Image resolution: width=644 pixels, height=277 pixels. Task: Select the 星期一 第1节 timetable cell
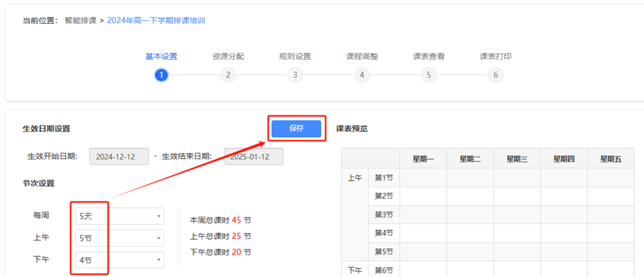click(x=424, y=178)
